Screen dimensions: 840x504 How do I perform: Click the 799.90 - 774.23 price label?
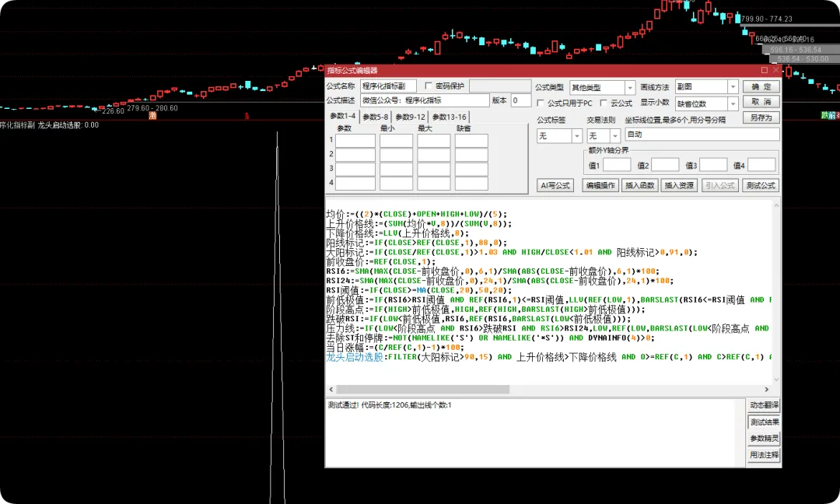(x=767, y=19)
